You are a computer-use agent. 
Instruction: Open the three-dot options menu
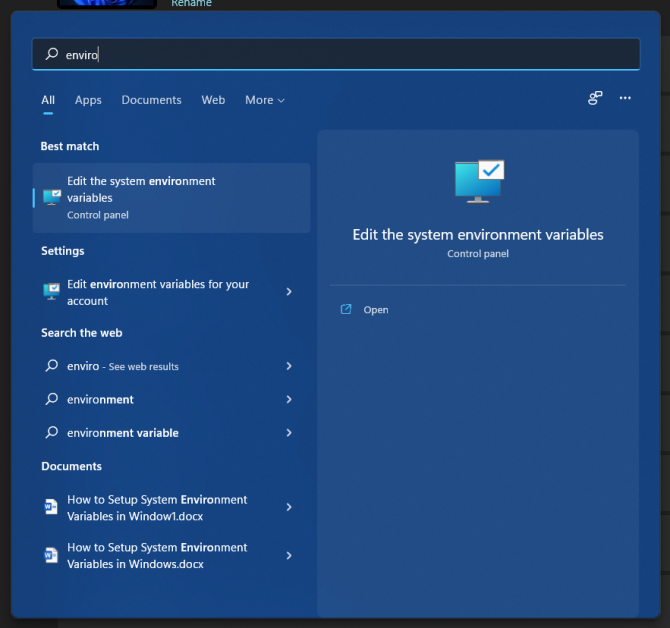pyautogui.click(x=625, y=98)
